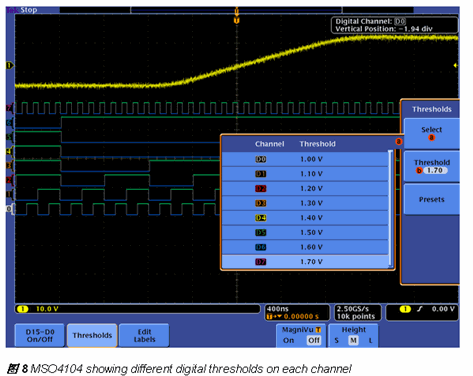This screenshot has height=376, width=473.
Task: Select the D0 channel badge in threshold list
Action: [261, 159]
